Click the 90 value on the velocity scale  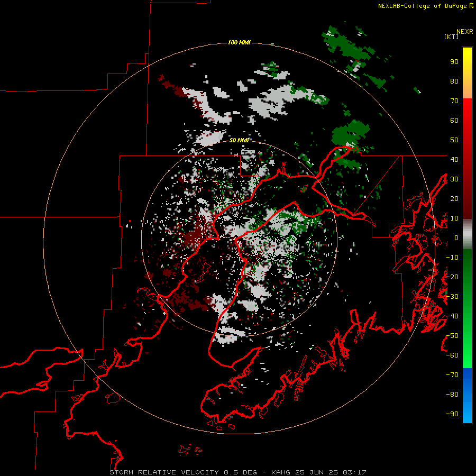coord(454,62)
